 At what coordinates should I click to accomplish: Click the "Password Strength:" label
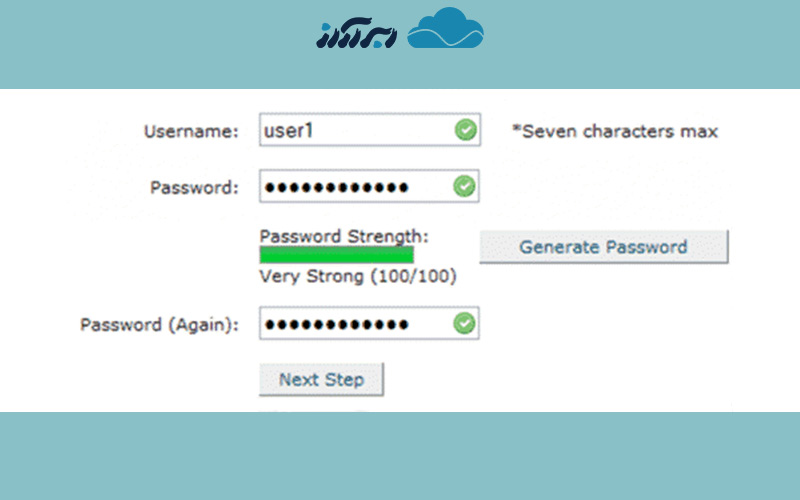344,236
